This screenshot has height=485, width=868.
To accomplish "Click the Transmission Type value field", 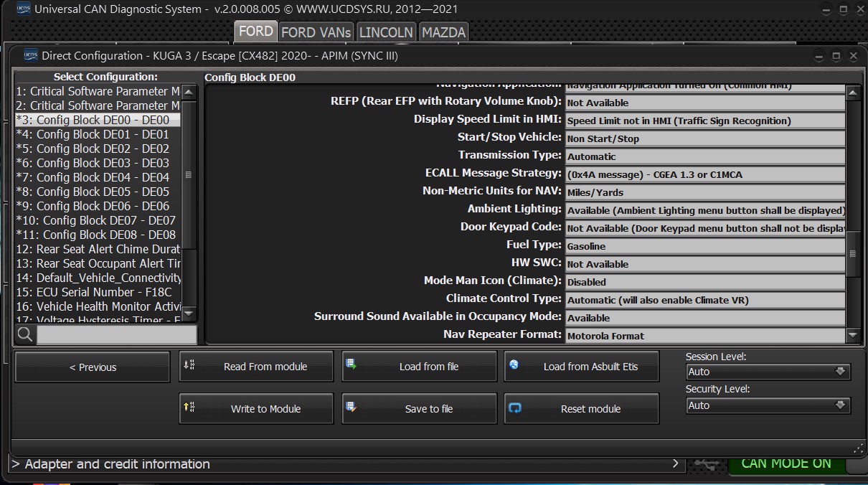I will point(704,156).
